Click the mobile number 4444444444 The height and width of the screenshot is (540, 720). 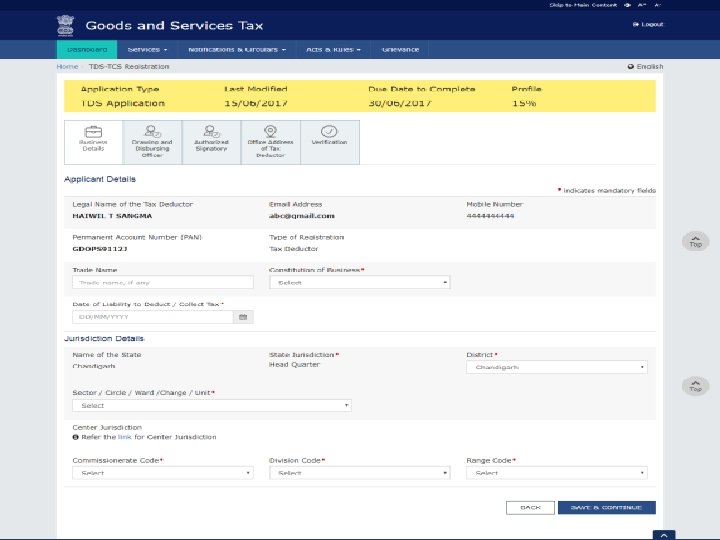(x=490, y=216)
